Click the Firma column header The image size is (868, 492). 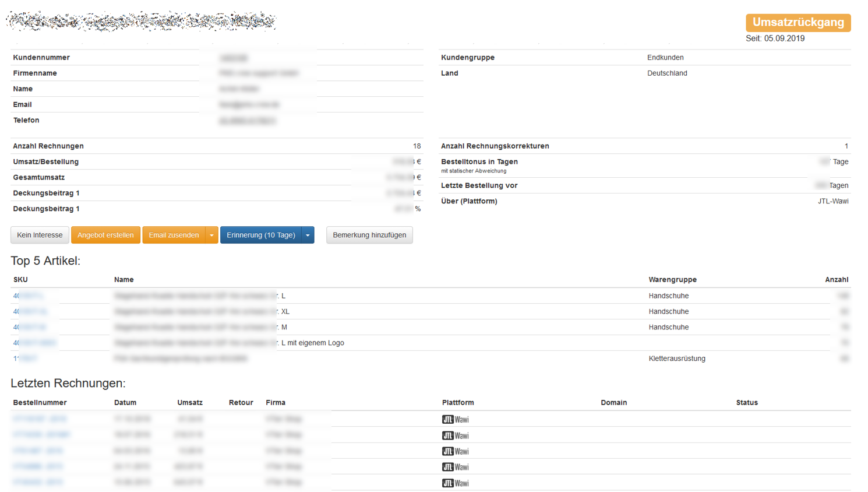tap(276, 403)
